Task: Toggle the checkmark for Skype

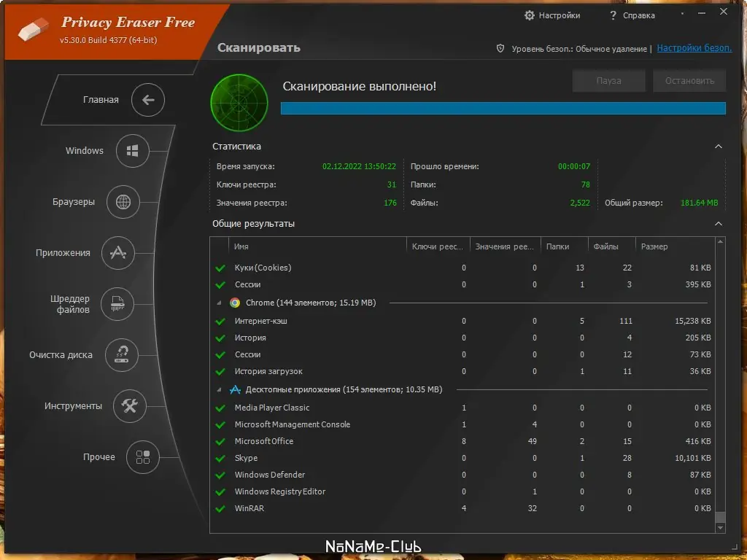Action: pyautogui.click(x=220, y=459)
